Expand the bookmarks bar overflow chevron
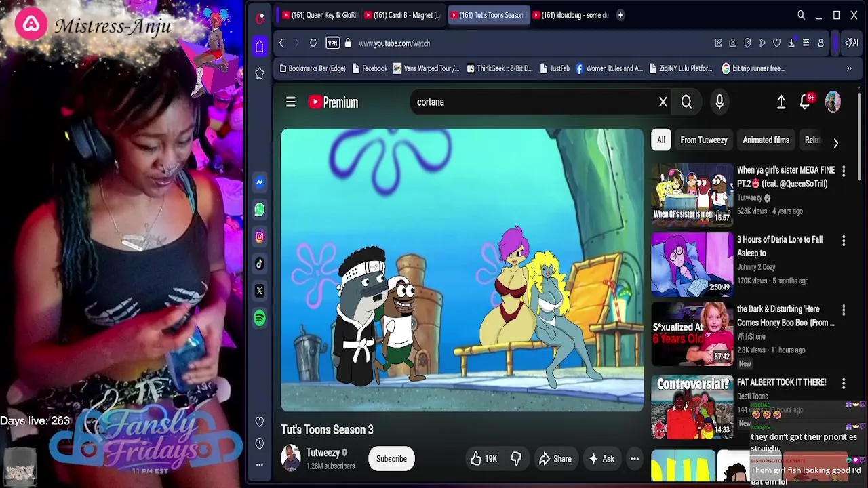 tap(849, 68)
